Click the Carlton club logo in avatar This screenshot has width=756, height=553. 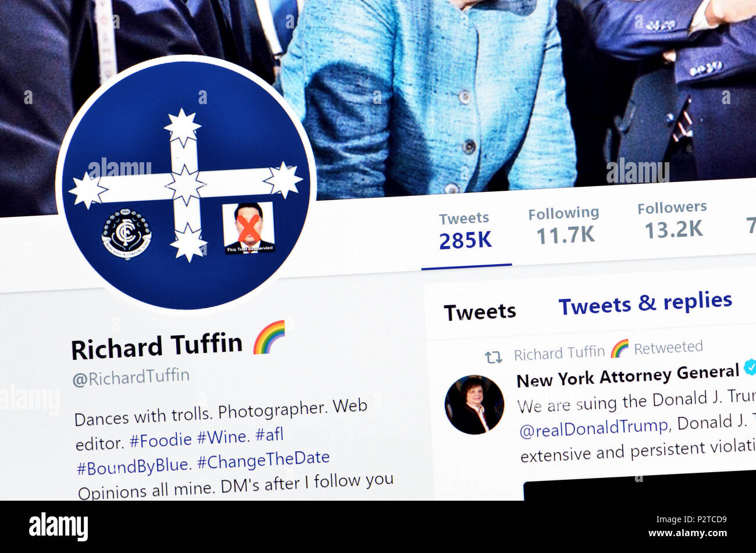tap(126, 234)
